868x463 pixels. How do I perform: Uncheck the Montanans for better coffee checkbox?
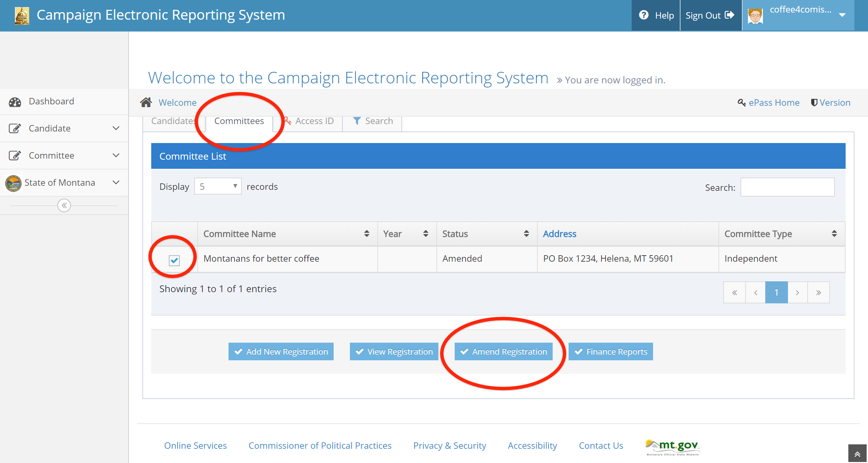point(174,260)
